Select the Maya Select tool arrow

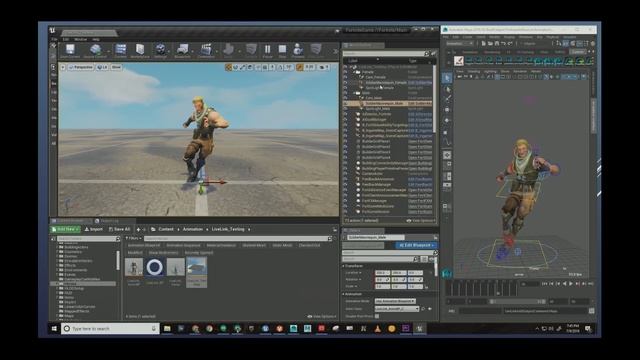click(447, 78)
